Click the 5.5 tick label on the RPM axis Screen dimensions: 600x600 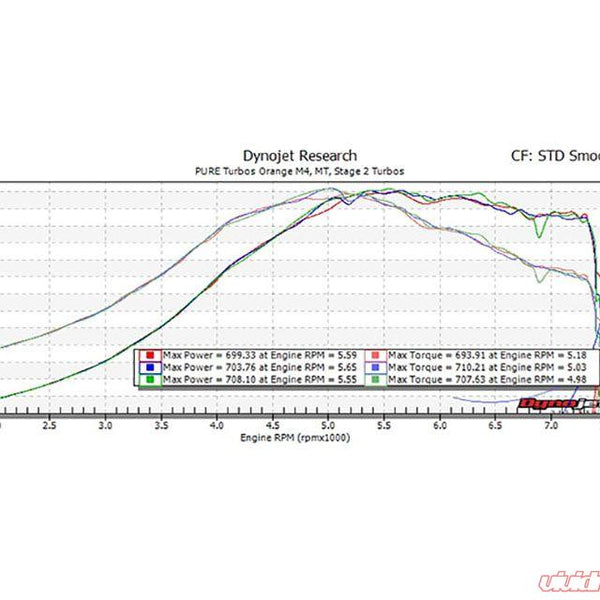[x=384, y=426]
